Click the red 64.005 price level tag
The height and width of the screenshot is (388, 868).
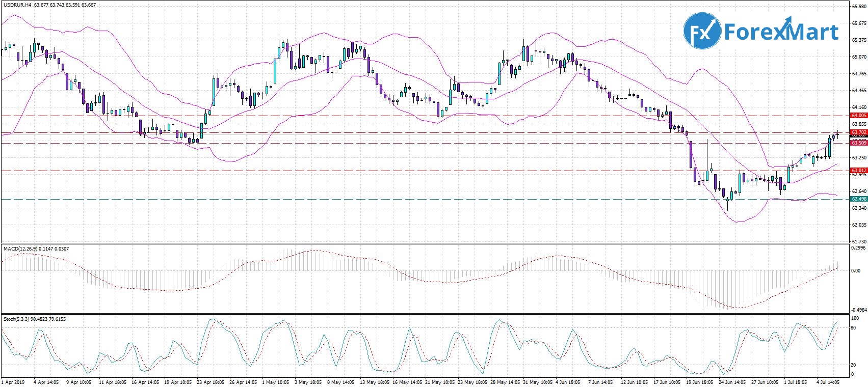(x=859, y=116)
